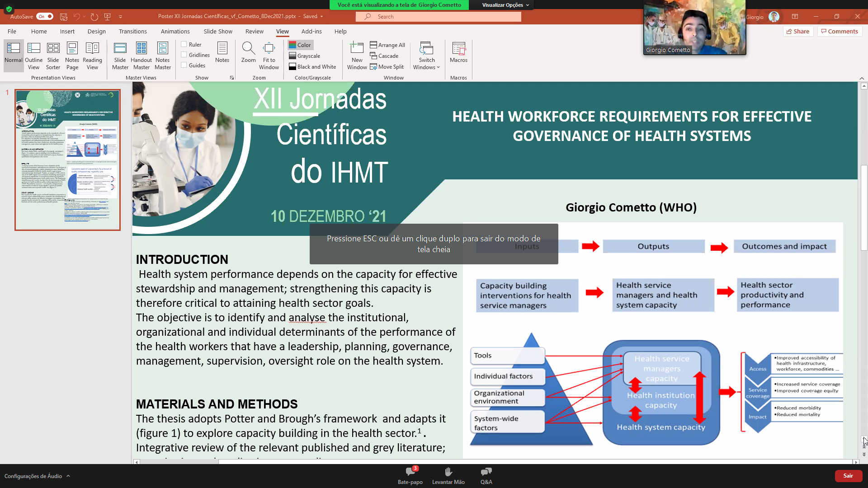Open the Transitions ribbon tab
Image resolution: width=868 pixels, height=488 pixels.
click(x=132, y=31)
